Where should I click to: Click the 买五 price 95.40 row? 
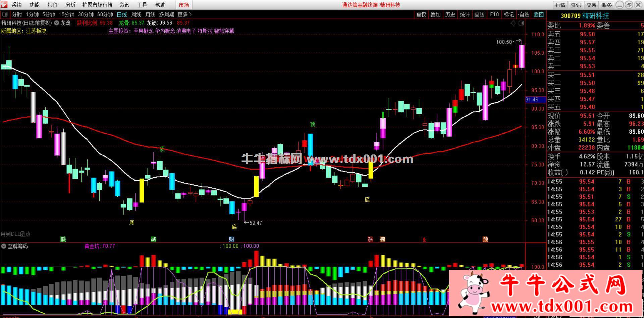click(595, 107)
